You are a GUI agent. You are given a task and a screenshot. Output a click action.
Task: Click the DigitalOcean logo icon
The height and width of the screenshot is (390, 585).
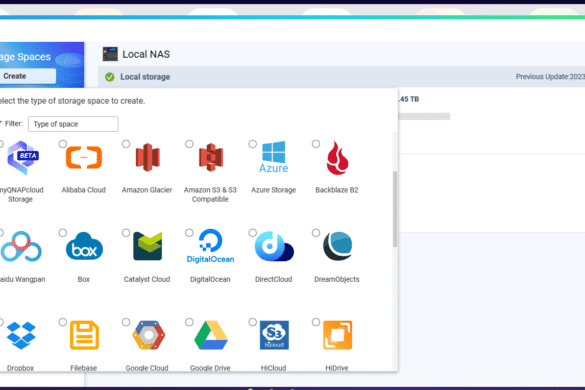tap(210, 246)
